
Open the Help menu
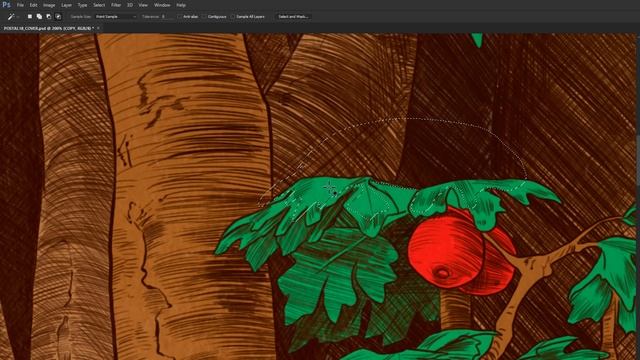pos(181,5)
